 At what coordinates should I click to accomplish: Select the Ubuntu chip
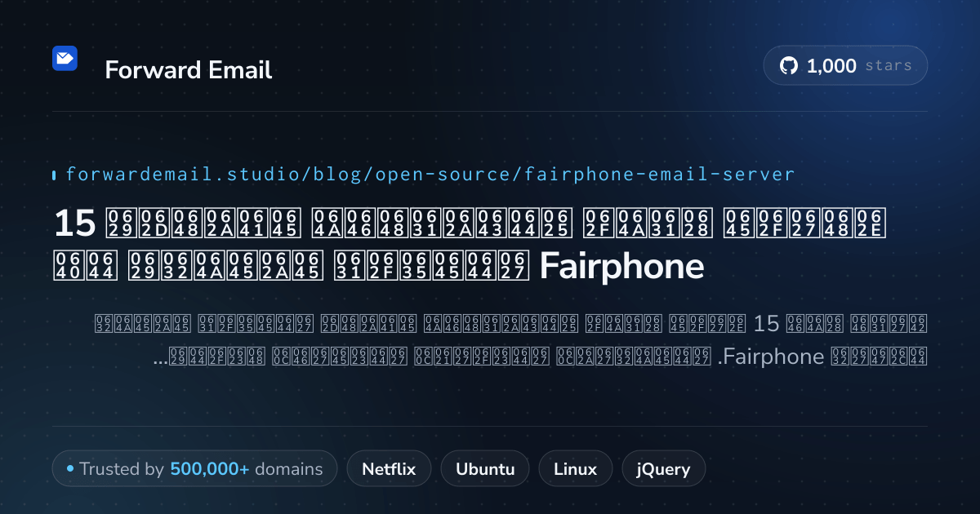click(x=485, y=469)
